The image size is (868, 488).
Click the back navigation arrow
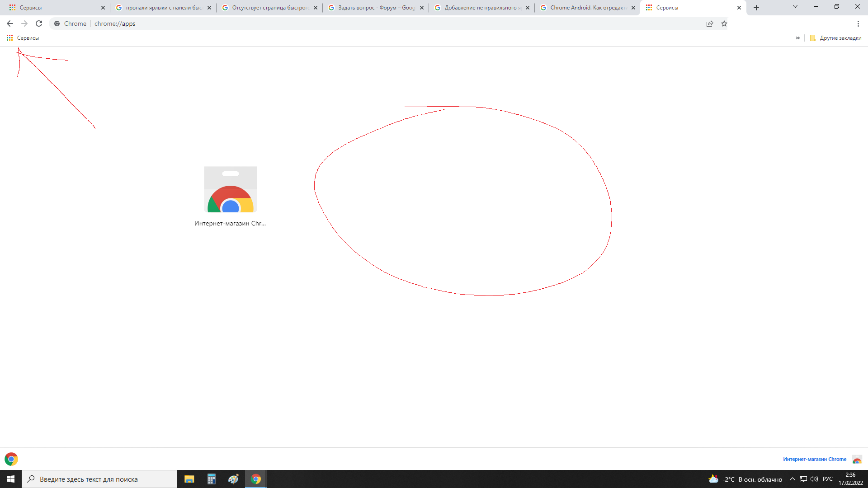tap(9, 23)
